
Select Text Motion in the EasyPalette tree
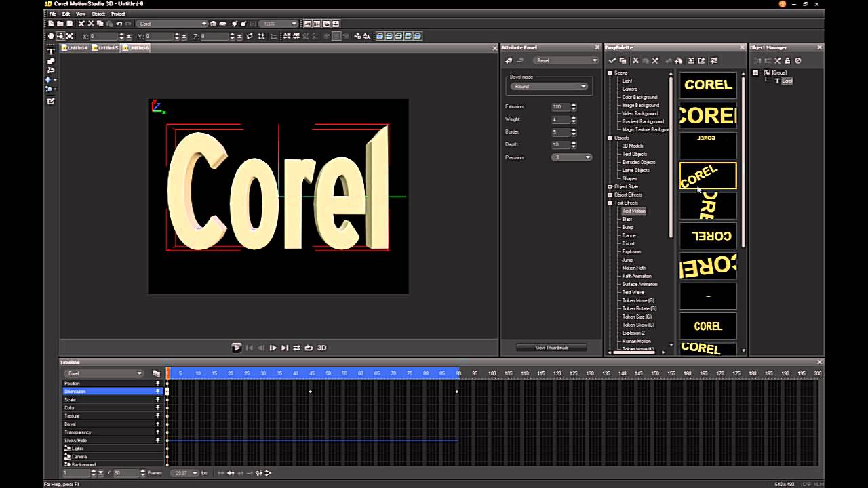(634, 211)
